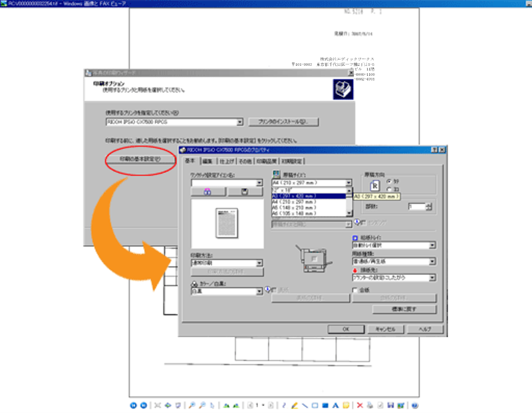Choose A5 (148 x 210 mm) in size list

coord(309,207)
